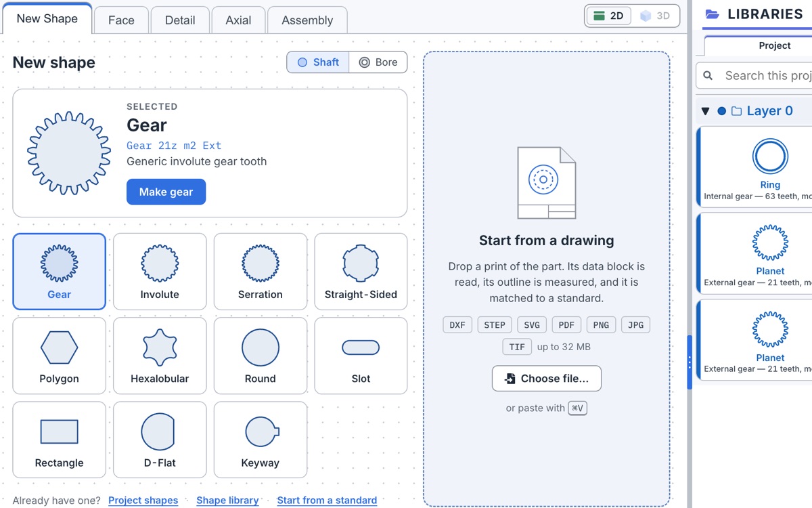Click the STEP format tag
The height and width of the screenshot is (508, 812).
495,325
